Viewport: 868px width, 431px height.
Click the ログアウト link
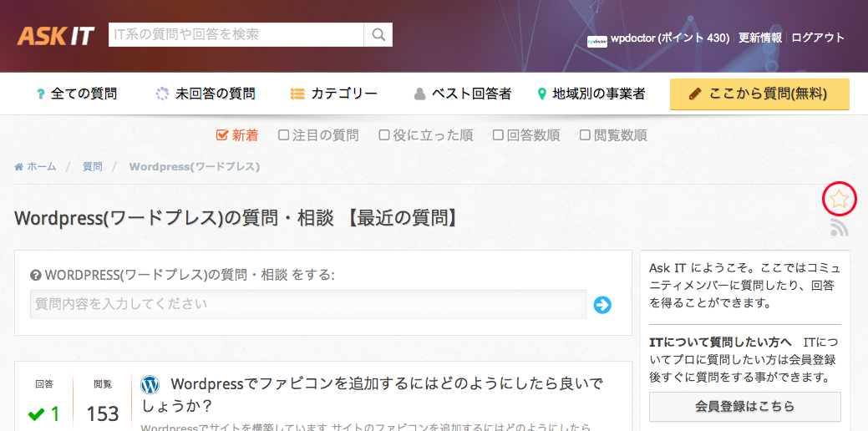(818, 38)
